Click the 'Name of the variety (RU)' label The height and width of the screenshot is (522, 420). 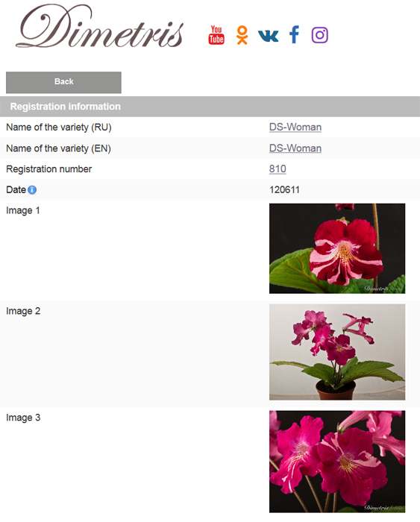click(x=59, y=128)
